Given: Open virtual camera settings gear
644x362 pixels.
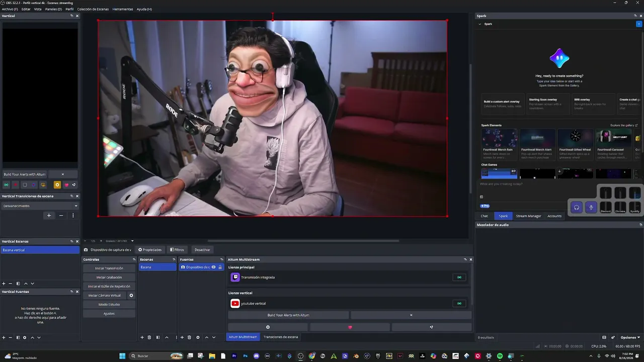Looking at the screenshot, I should point(131,296).
